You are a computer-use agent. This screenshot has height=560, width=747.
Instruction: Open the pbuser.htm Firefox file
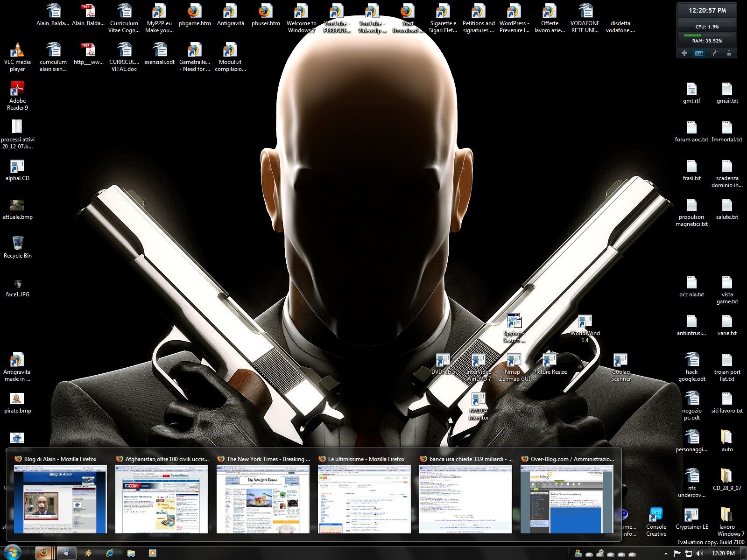coord(266,14)
